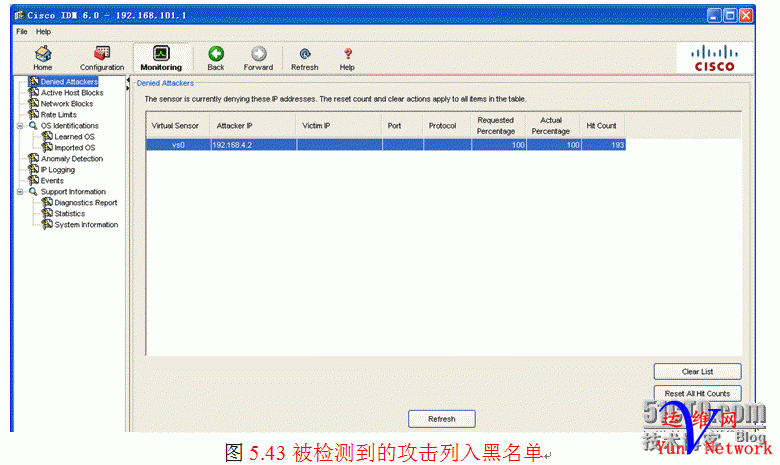This screenshot has width=780, height=465.
Task: Collapse the left navigation pane arrow
Action: [128, 80]
